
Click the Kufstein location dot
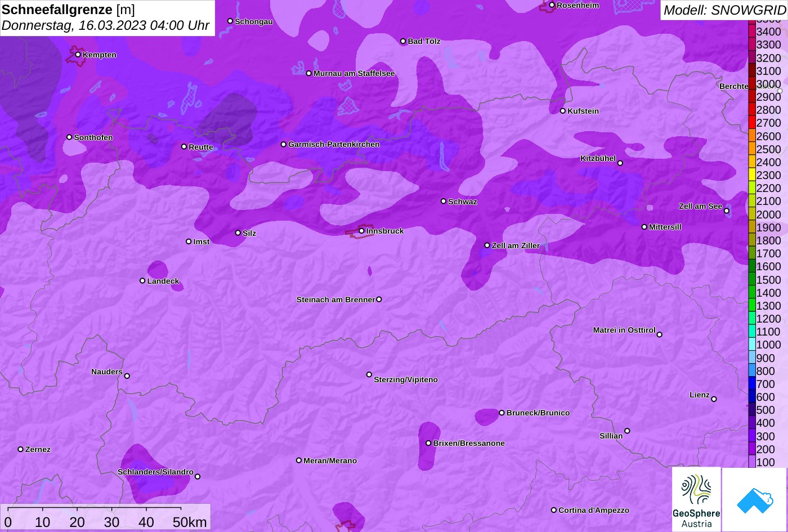562,111
